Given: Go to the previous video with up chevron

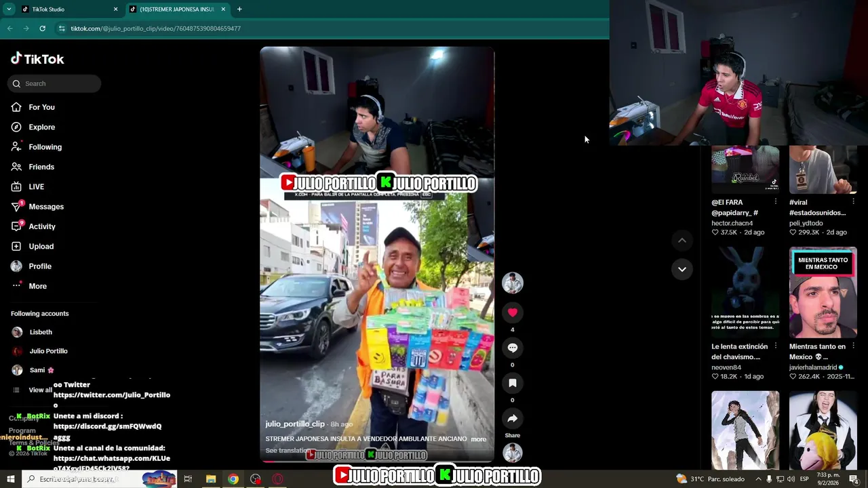Looking at the screenshot, I should point(682,241).
